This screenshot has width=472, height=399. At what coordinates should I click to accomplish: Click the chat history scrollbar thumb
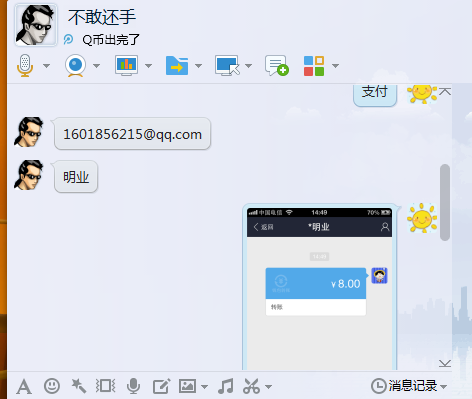pos(445,202)
